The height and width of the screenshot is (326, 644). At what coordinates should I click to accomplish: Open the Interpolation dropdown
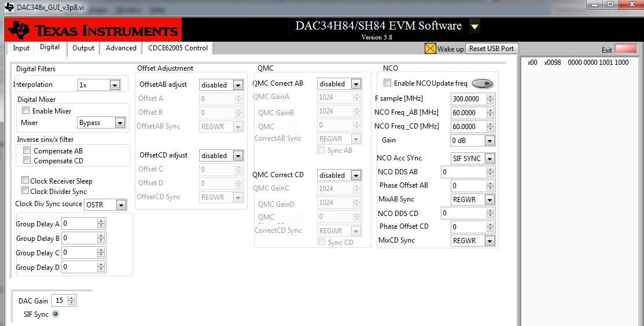pyautogui.click(x=115, y=85)
